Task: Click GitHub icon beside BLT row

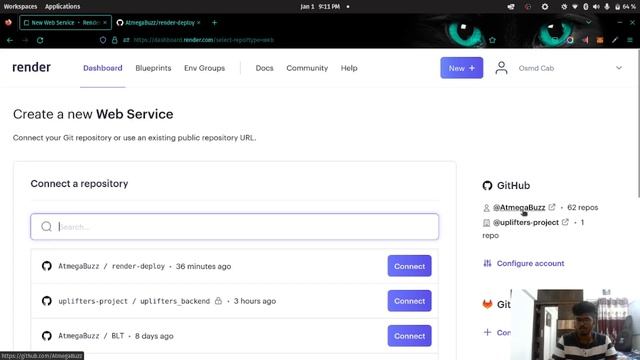Action: coord(47,336)
